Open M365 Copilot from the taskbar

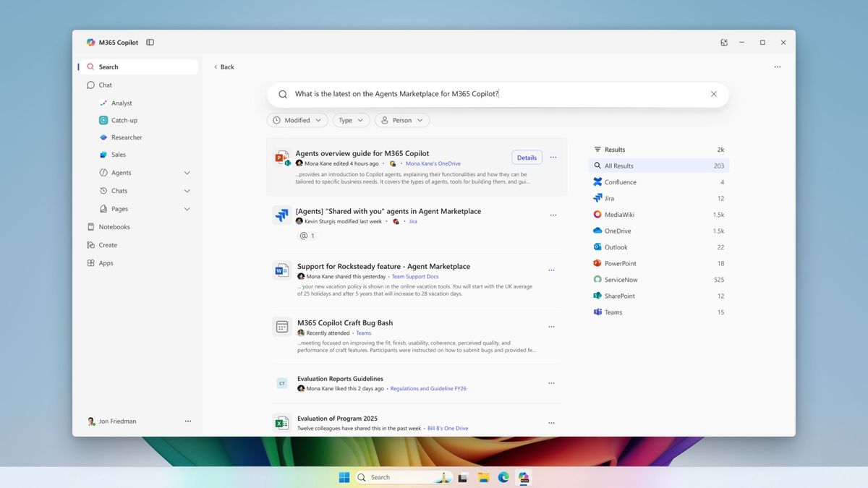pos(524,477)
